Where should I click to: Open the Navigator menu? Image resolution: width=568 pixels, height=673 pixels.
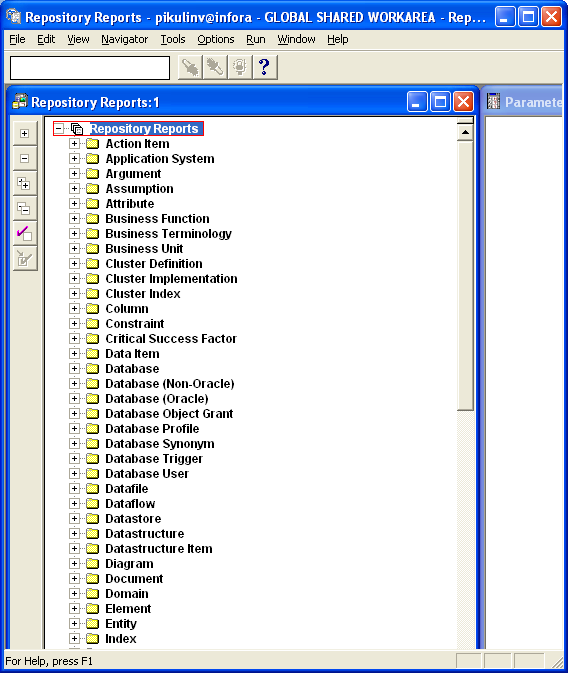point(125,39)
